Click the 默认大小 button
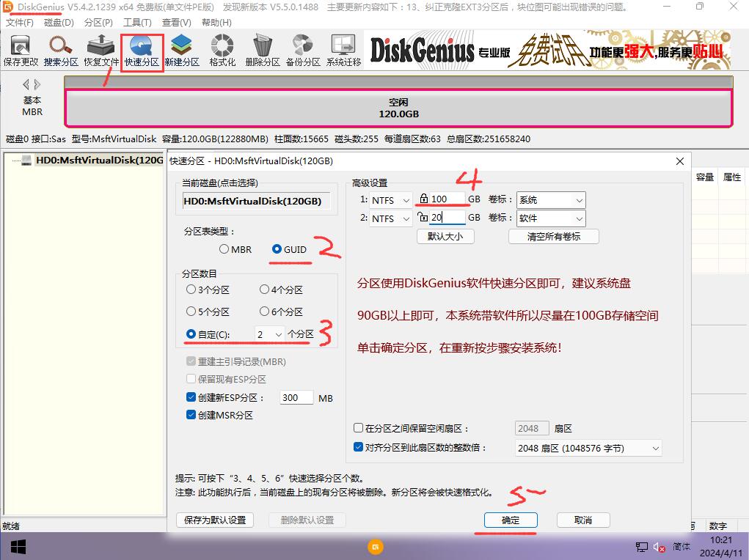749x560 pixels. pos(445,237)
